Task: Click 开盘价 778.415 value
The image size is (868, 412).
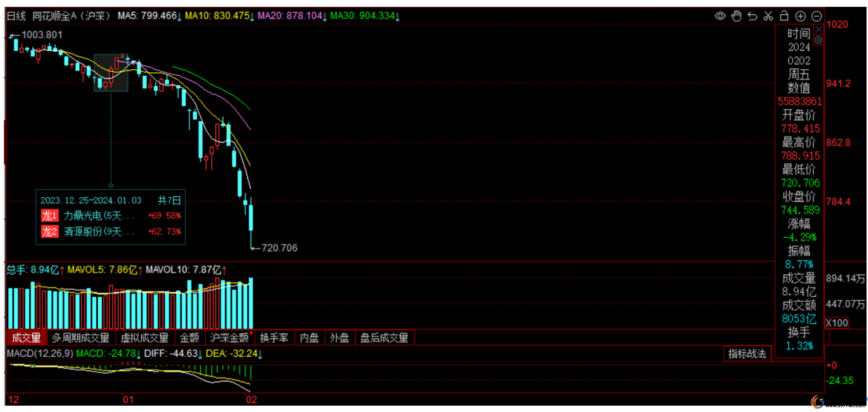Action: click(x=800, y=129)
